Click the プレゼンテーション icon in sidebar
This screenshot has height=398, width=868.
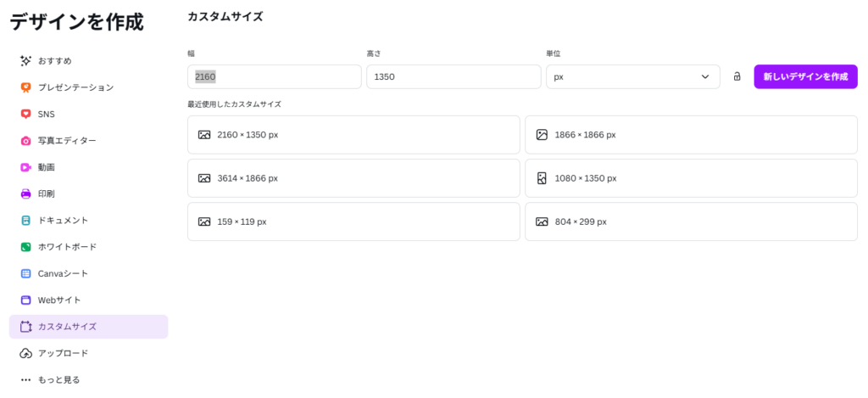[25, 87]
